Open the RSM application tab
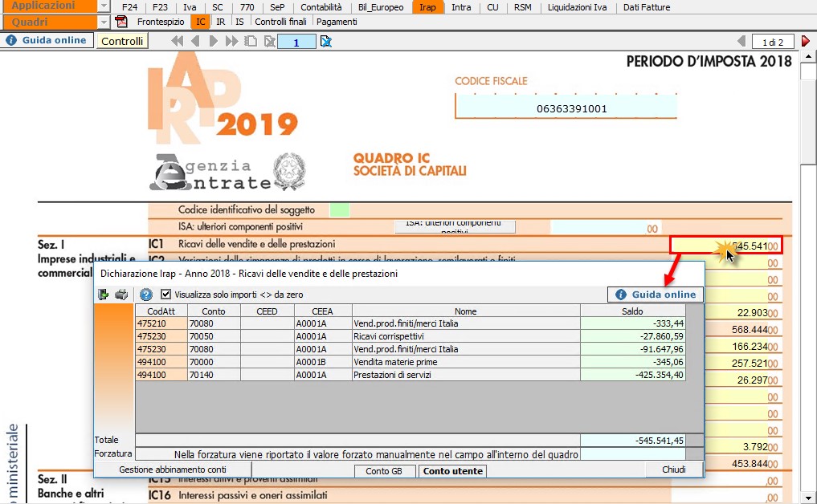Screen dimensions: 817x504 [x=523, y=7]
